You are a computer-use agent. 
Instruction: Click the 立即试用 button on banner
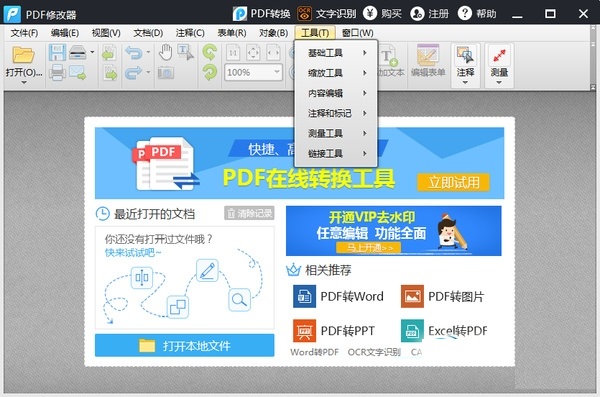coord(453,182)
